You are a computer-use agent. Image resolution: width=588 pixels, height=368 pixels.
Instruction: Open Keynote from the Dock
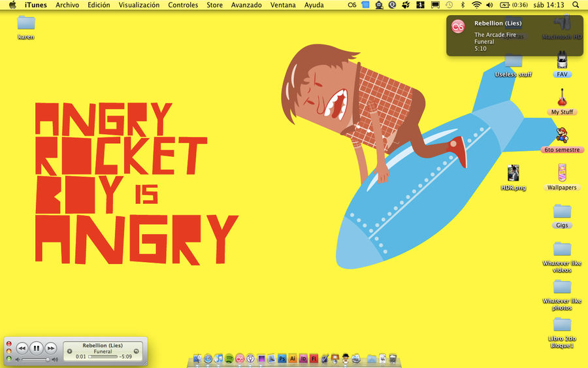coord(335,359)
